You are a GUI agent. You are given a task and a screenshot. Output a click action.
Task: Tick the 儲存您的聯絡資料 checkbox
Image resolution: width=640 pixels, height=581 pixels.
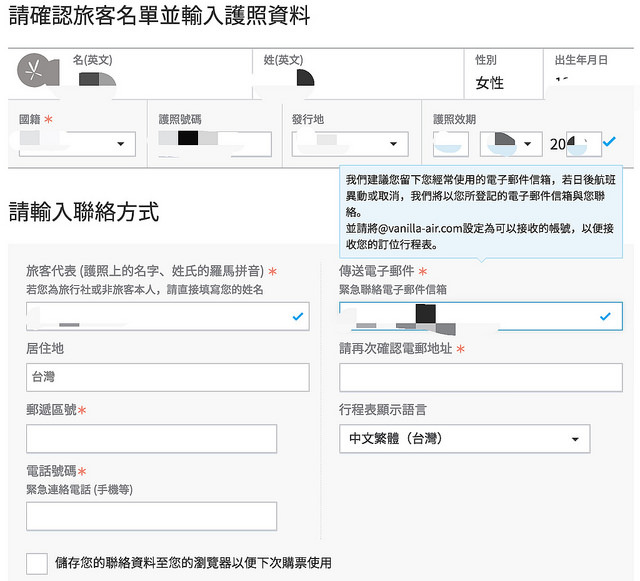point(37,563)
